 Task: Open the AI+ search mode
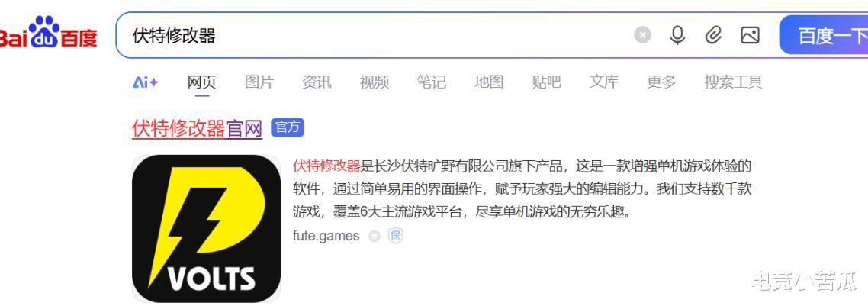145,82
